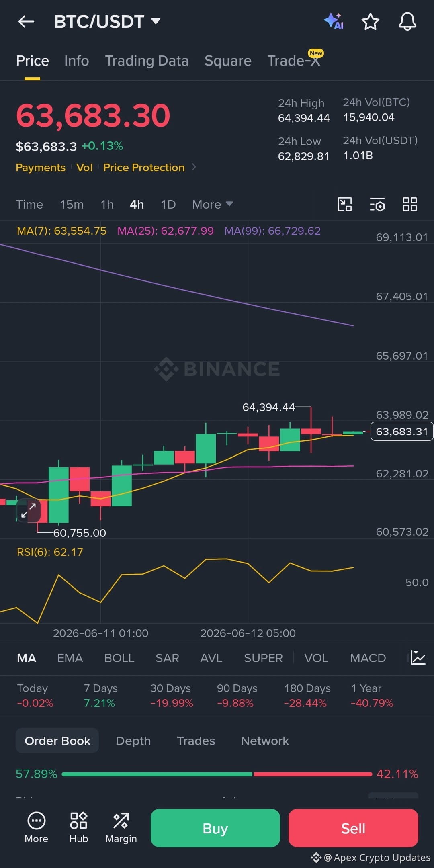
Task: Open the Payments tag link
Action: 40,167
